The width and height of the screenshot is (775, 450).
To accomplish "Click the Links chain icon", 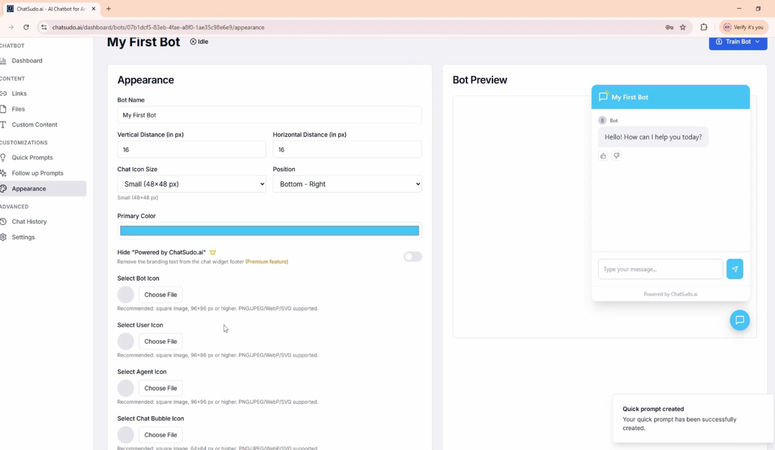I will [x=3, y=93].
